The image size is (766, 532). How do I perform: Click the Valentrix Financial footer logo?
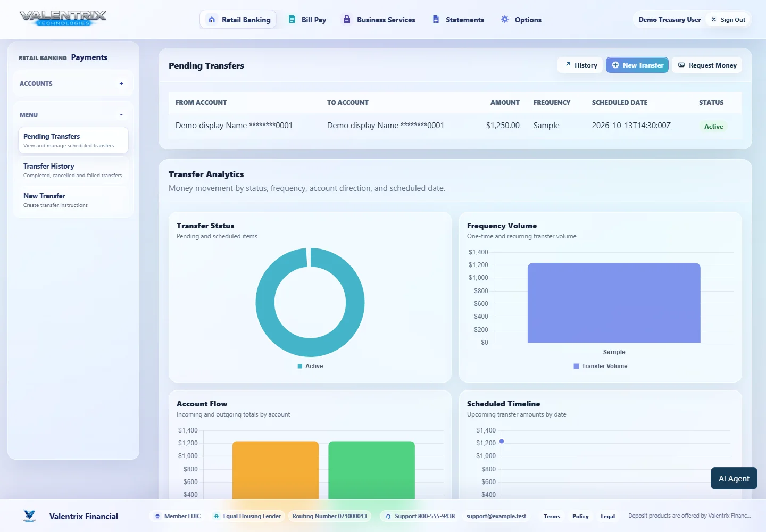[x=30, y=516]
